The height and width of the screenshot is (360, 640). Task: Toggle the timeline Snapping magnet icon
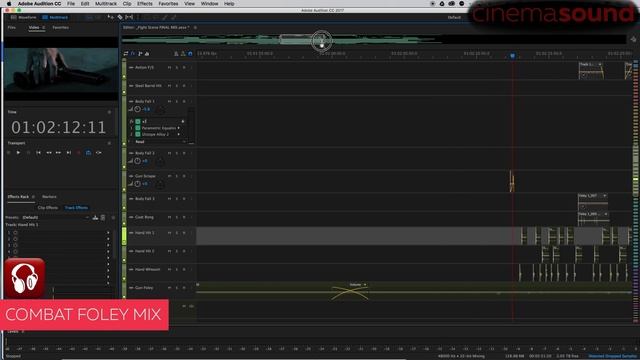tap(190, 53)
